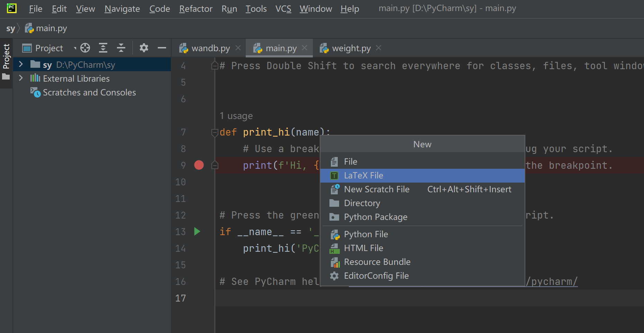The image size is (644, 333).
Task: Hide the Project tool window with minus icon
Action: tap(162, 48)
